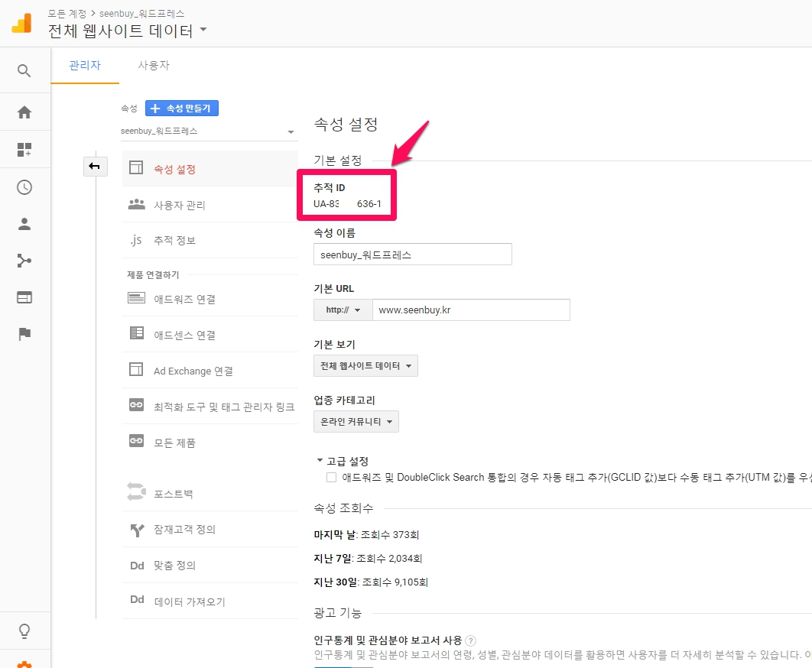The image size is (812, 668).
Task: Open the Home icon in left sidebar
Action: pyautogui.click(x=24, y=112)
